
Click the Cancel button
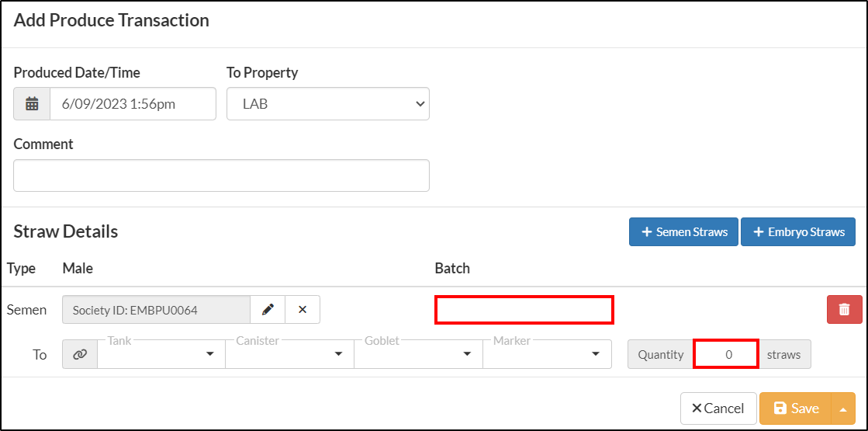718,408
